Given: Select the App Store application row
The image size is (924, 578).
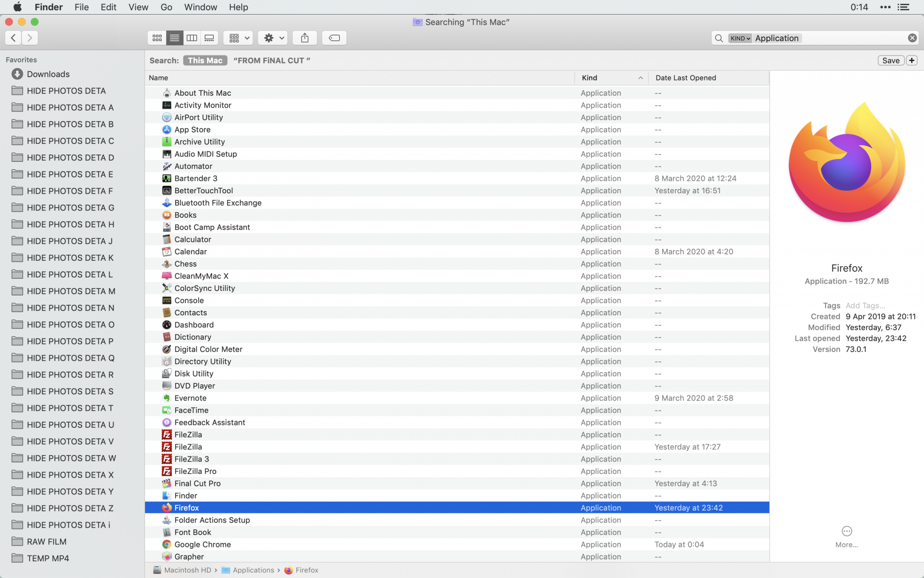Looking at the screenshot, I should [457, 129].
